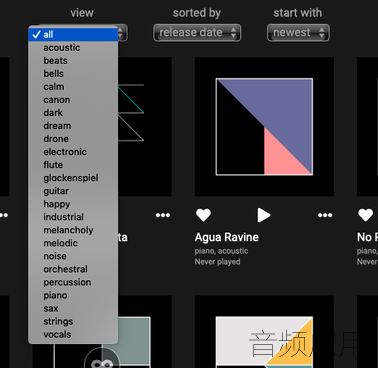Select 'strings' tag filter
The width and height of the screenshot is (378, 368).
[x=73, y=321]
